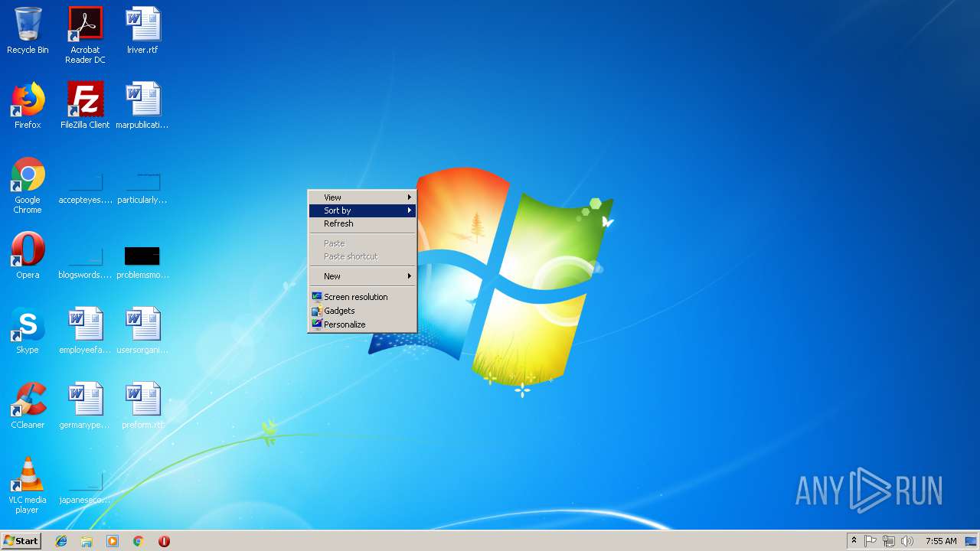Screen dimensions: 980x551
Task: Open Windows Explorer from the taskbar
Action: pyautogui.click(x=87, y=541)
